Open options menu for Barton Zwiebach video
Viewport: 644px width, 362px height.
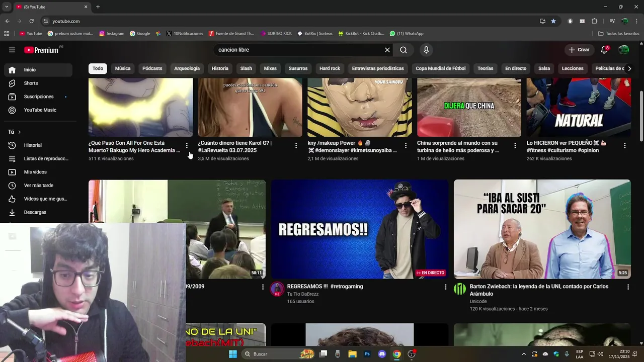point(628,287)
